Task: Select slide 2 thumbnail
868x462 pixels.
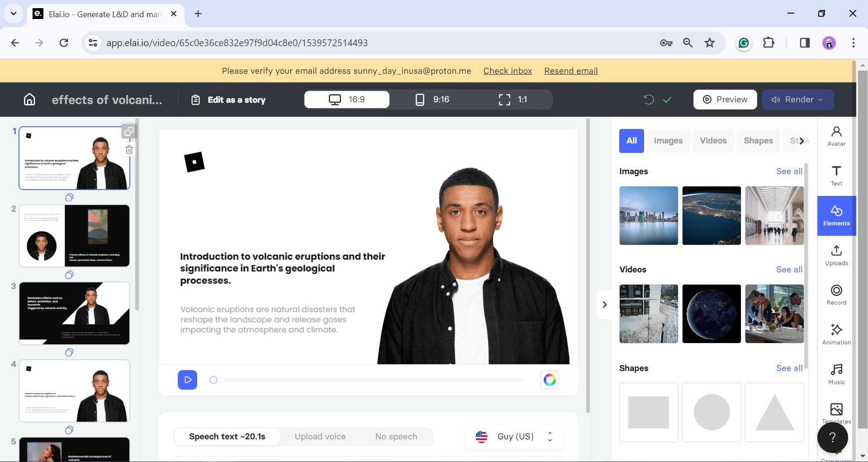Action: (x=75, y=236)
